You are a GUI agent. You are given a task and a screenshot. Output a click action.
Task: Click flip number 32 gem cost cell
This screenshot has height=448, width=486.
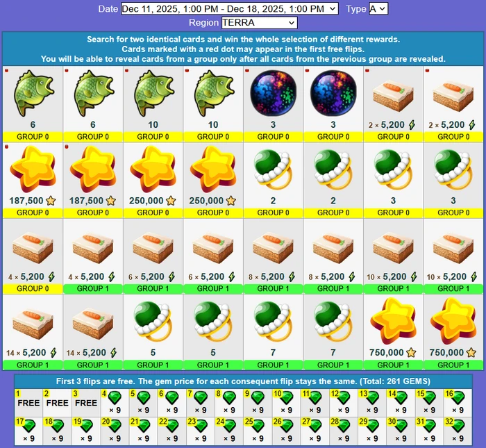[x=458, y=431]
